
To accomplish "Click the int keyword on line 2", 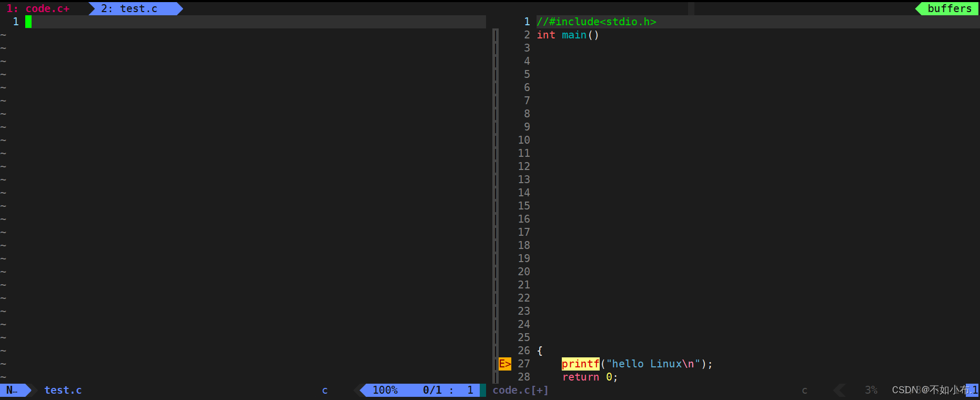I will [546, 35].
